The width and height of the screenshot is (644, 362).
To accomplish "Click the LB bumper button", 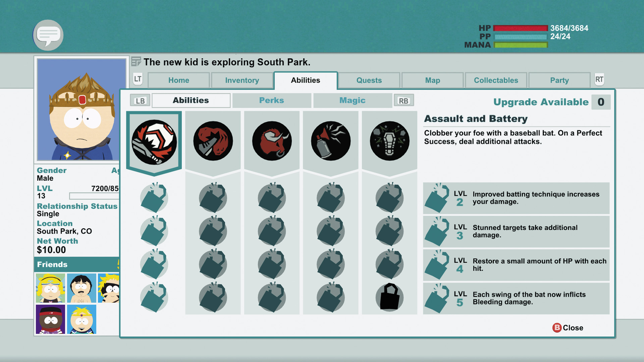I will [140, 101].
